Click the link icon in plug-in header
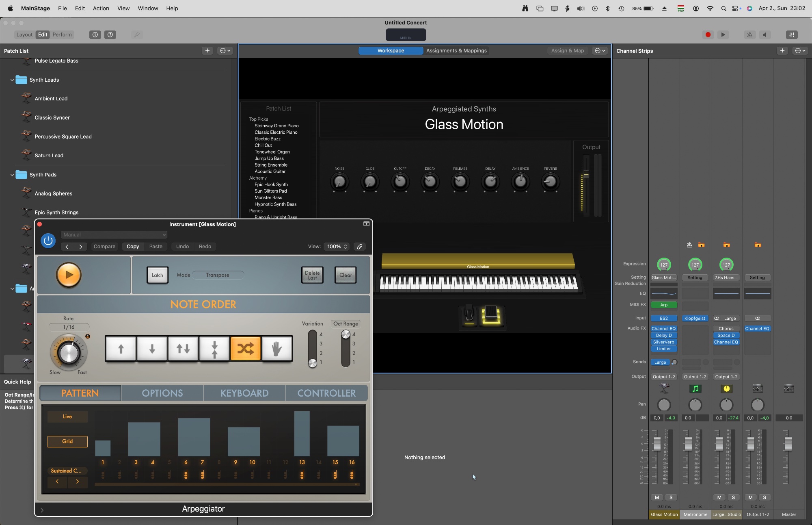 tap(359, 247)
